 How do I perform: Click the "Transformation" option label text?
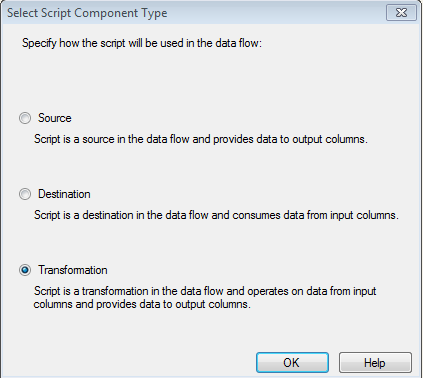[x=73, y=270]
